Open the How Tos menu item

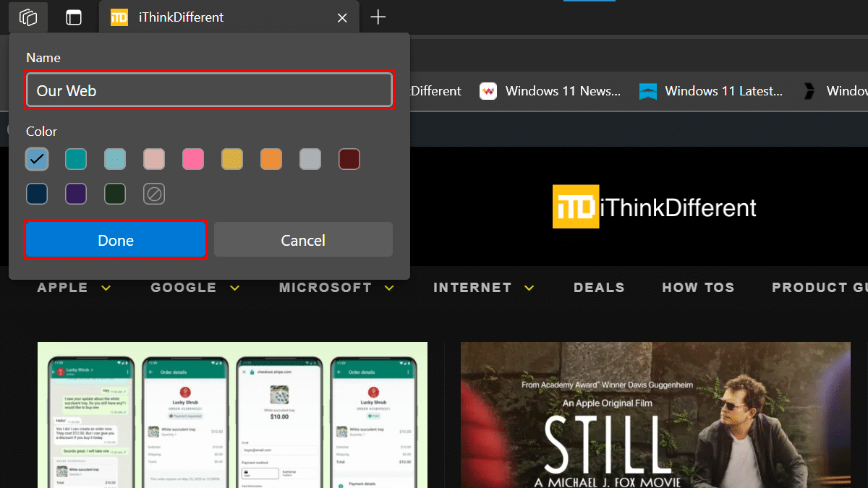(698, 288)
